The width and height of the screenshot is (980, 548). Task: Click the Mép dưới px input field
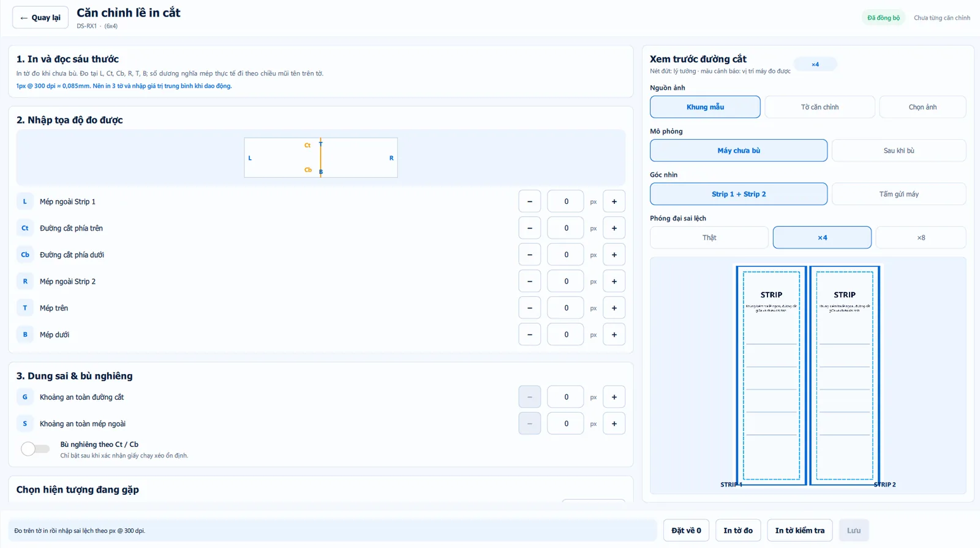coord(566,335)
